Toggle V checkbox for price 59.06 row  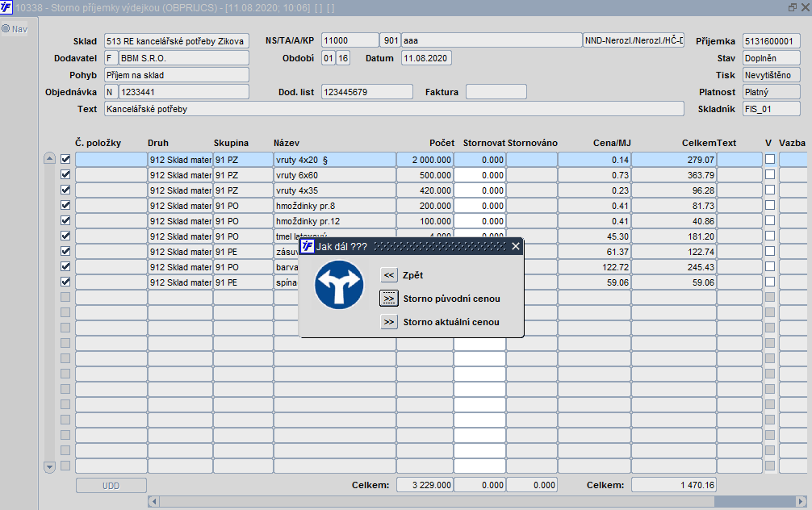[x=770, y=282]
